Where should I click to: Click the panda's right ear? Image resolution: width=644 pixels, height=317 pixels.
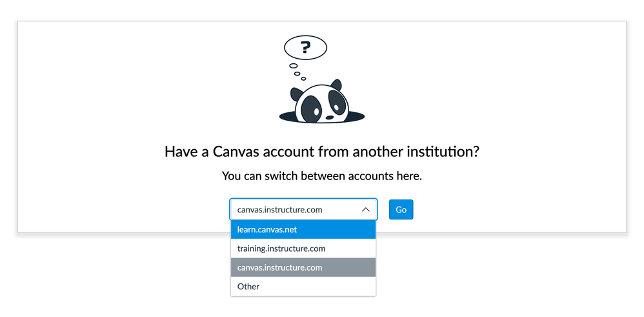click(336, 85)
